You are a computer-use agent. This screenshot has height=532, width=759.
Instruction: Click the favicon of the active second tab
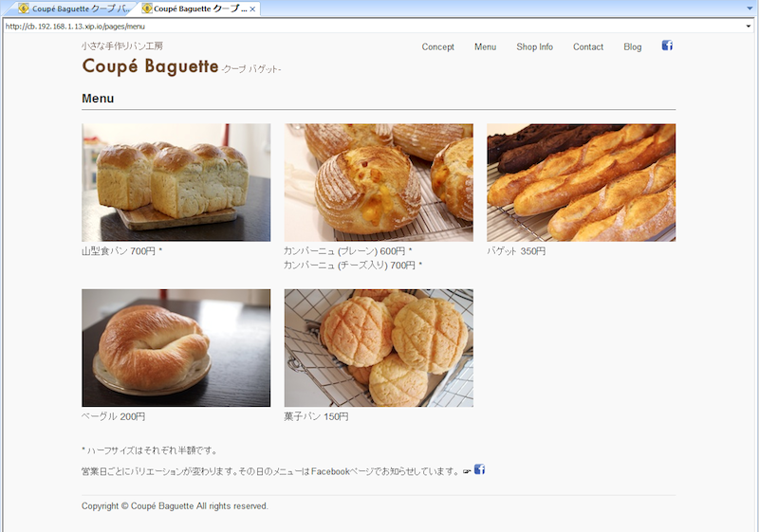pyautogui.click(x=147, y=9)
